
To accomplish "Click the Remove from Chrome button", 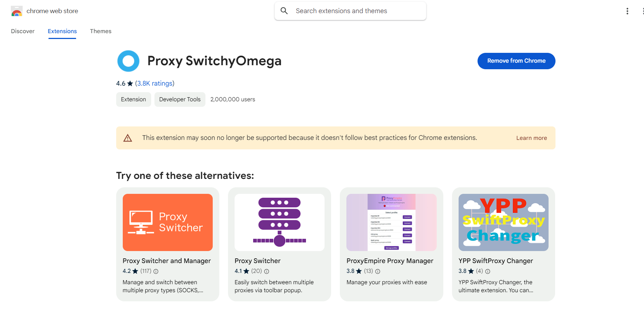I will (516, 61).
